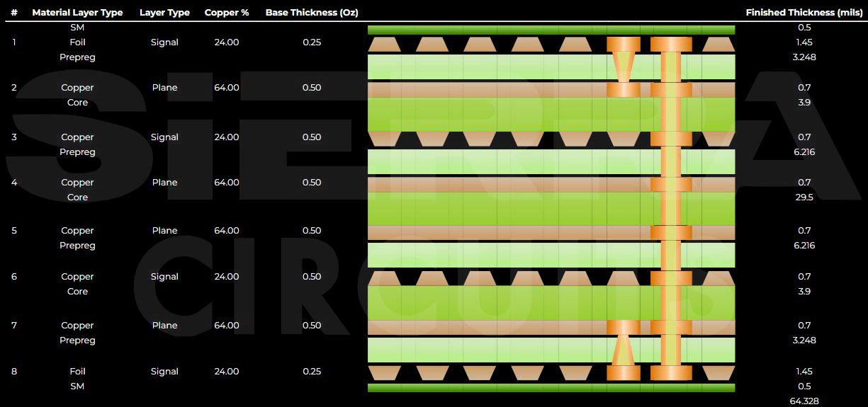
Task: Click copper percent 24.00 for layer 1
Action: pos(227,42)
